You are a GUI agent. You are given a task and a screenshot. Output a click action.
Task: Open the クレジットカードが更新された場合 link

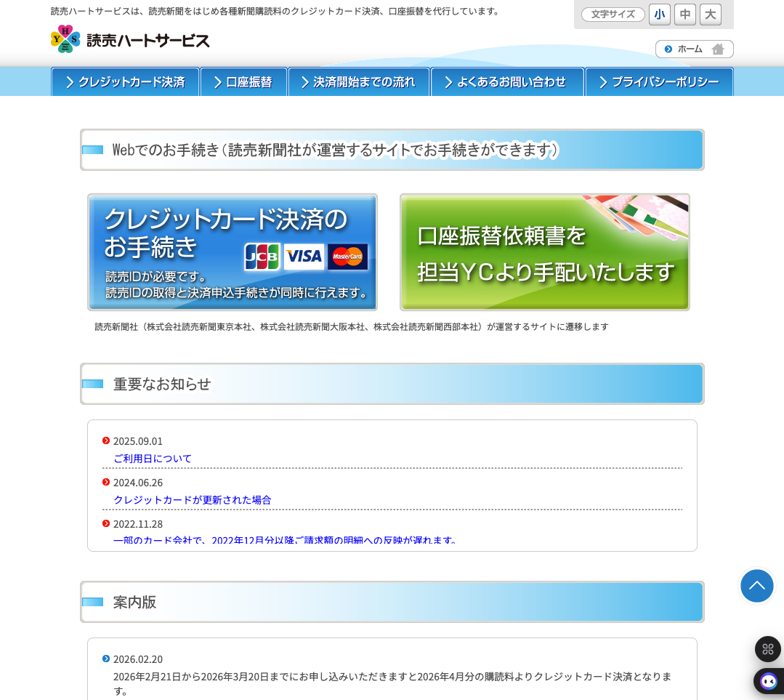pyautogui.click(x=193, y=499)
